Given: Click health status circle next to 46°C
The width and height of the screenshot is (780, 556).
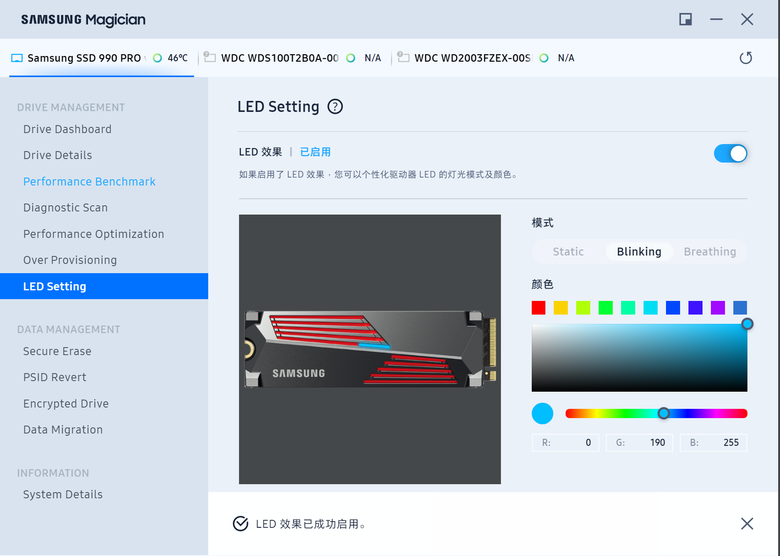Looking at the screenshot, I should [157, 58].
